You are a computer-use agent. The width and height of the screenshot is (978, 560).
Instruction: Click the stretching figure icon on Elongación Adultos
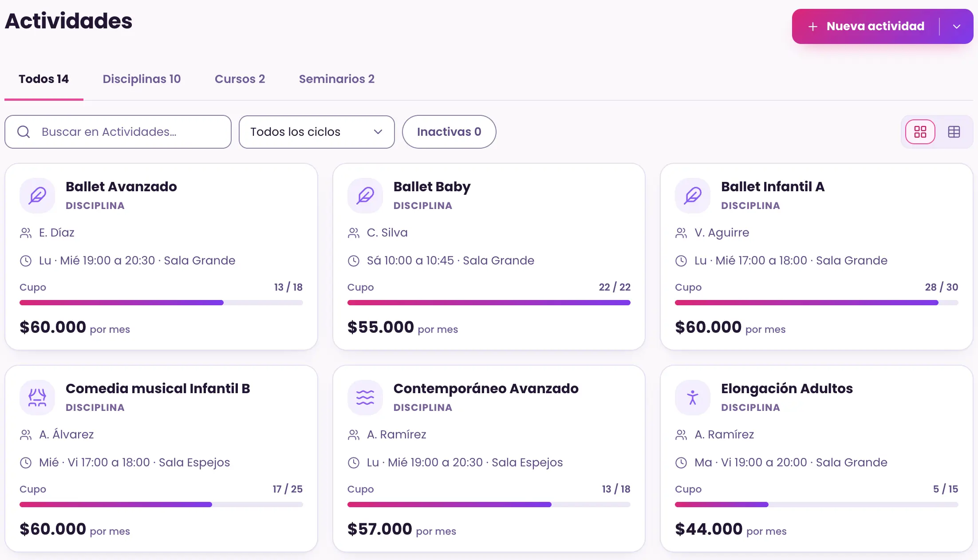(693, 398)
